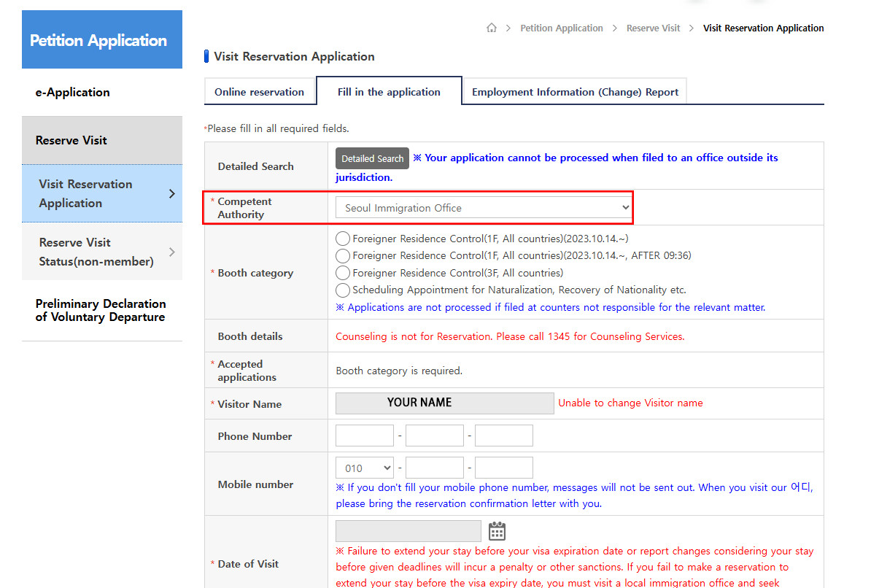The height and width of the screenshot is (588, 879).
Task: Switch to the Online reservation tab
Action: pos(259,93)
